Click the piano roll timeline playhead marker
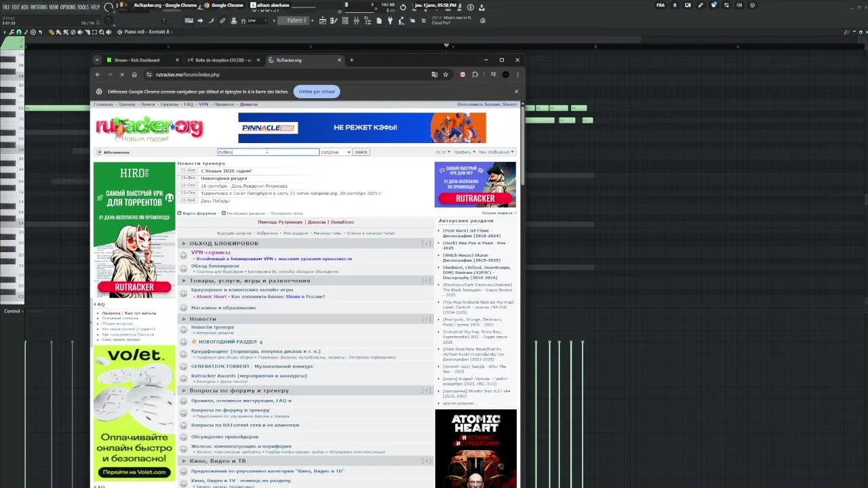The width and height of the screenshot is (868, 488). click(x=446, y=45)
